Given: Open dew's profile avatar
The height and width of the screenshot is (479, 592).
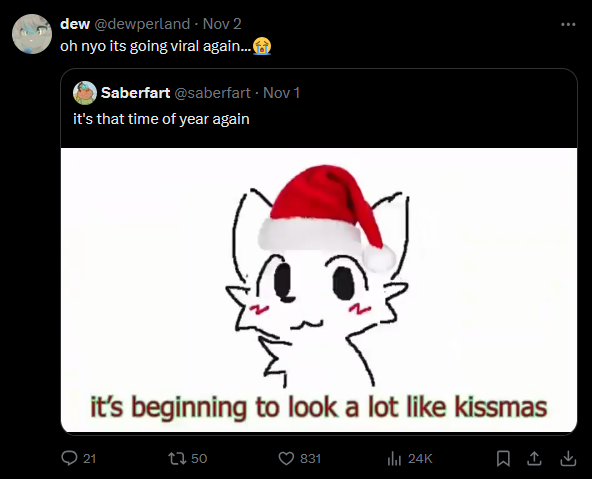Looking at the screenshot, I should click(32, 34).
